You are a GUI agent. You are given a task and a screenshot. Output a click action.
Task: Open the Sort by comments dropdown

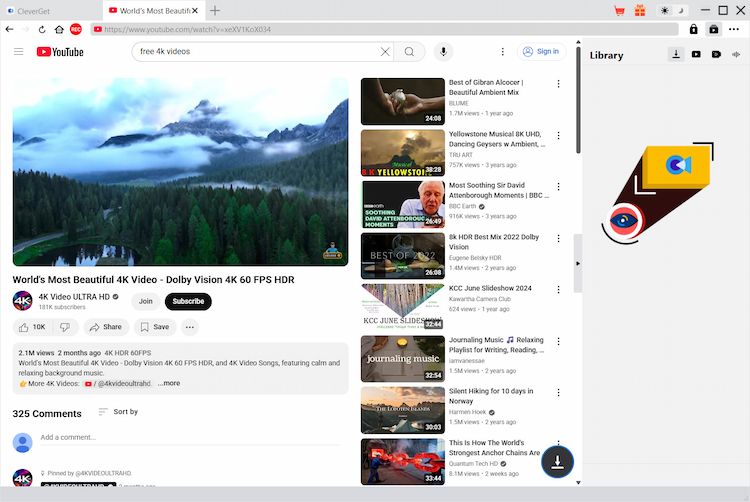118,412
